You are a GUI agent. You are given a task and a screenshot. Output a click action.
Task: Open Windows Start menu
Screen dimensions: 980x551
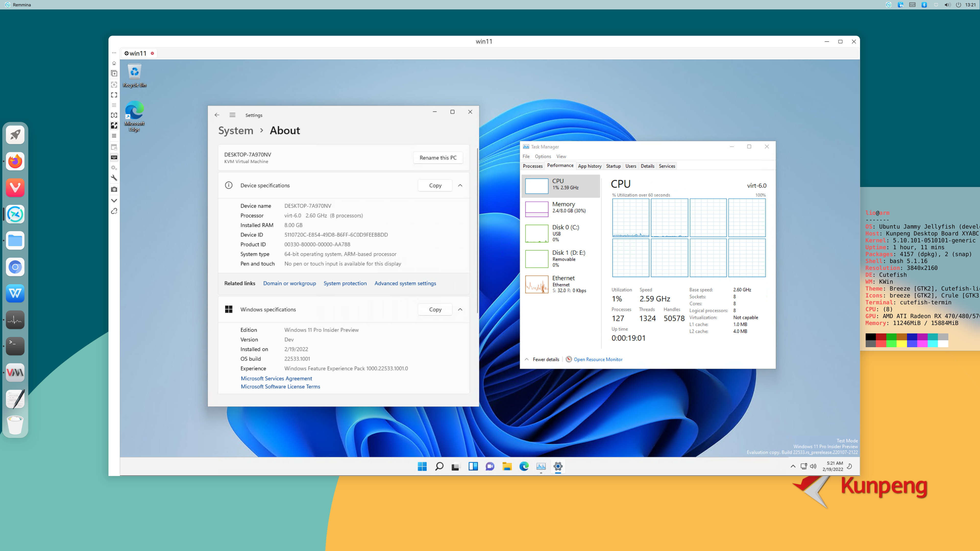(422, 466)
